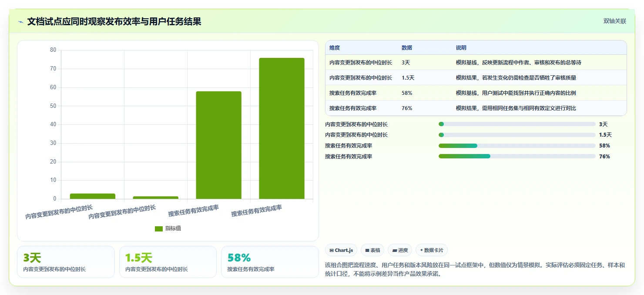Click the chart bar reaching 58
Screen dimensions: 644x295
tap(218, 145)
